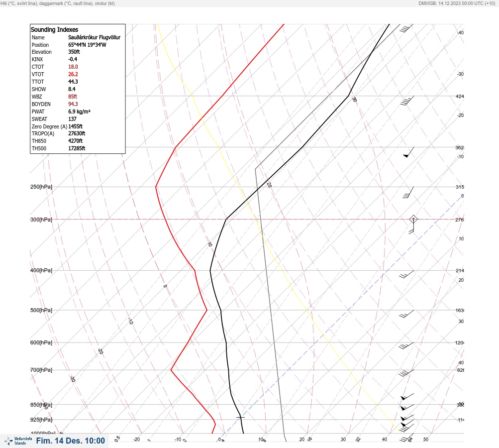Image resolution: width=499 pixels, height=448 pixels.
Task: Click the wind barb at 250 hPa
Action: 408,192
